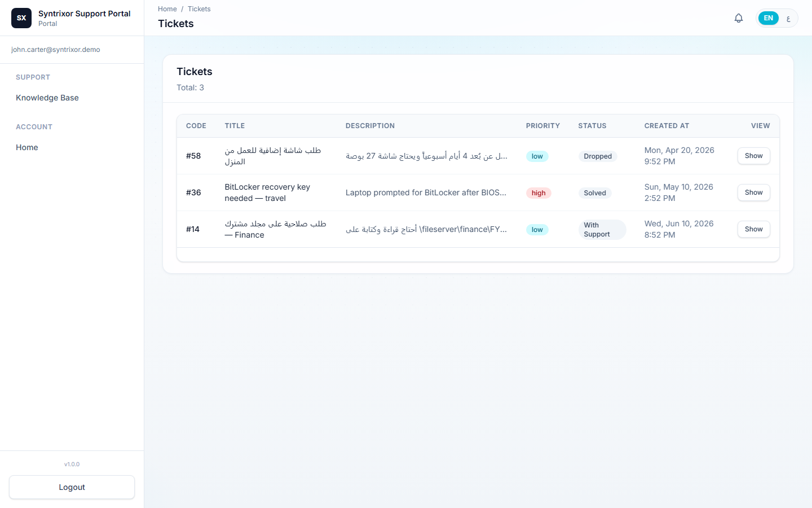Open the notifications bell

(739, 18)
